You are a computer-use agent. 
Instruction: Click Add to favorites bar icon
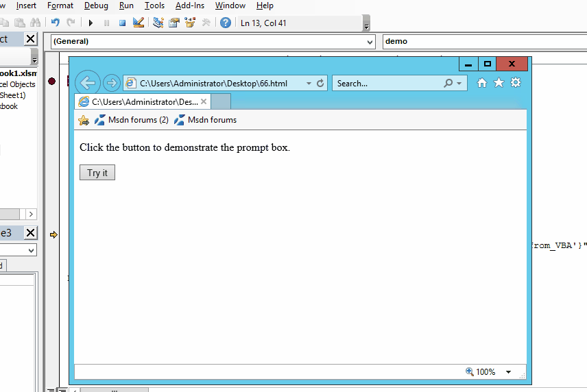84,120
